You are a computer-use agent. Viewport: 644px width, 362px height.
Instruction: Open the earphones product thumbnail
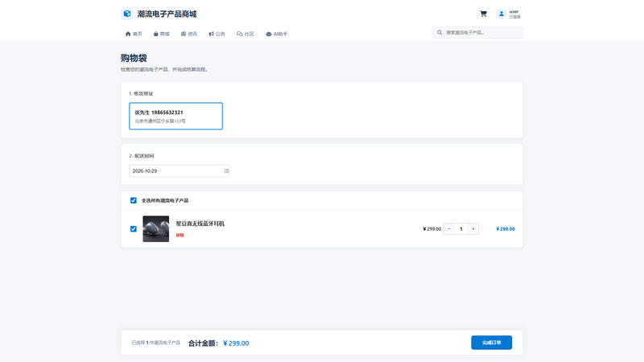155,229
